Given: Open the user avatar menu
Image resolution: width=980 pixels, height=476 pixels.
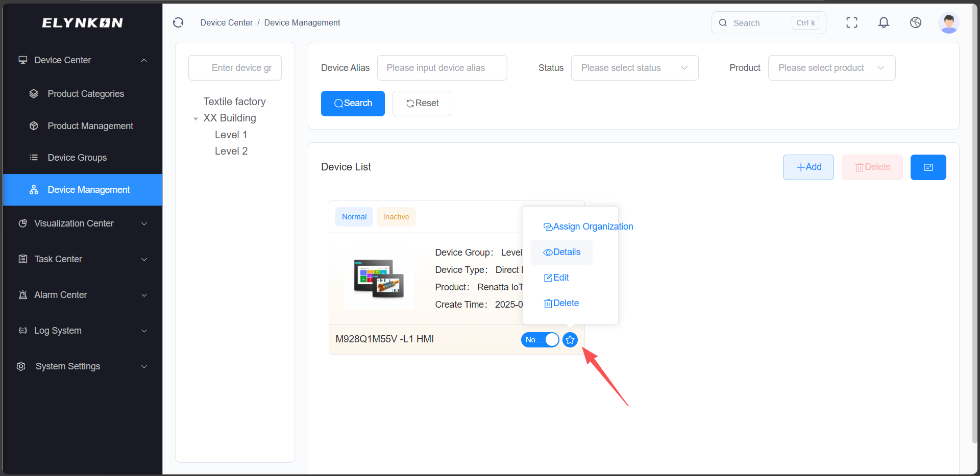Looking at the screenshot, I should coord(949,22).
